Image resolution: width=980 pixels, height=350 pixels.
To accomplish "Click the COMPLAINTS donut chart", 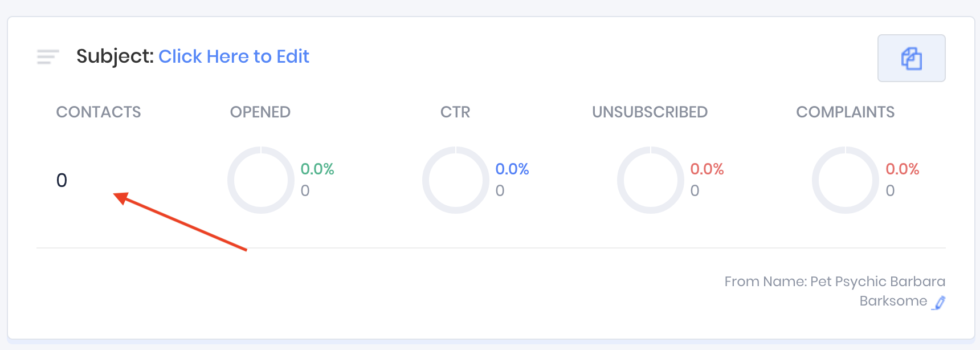I will click(x=845, y=180).
